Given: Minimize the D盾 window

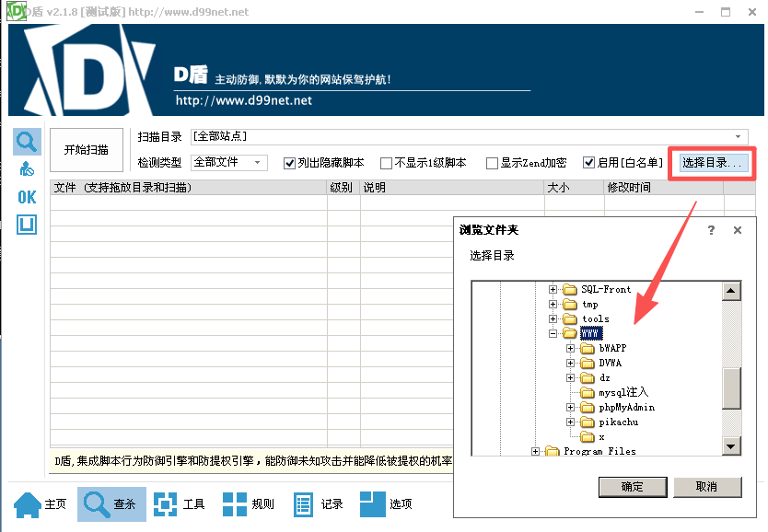Looking at the screenshot, I should point(700,12).
